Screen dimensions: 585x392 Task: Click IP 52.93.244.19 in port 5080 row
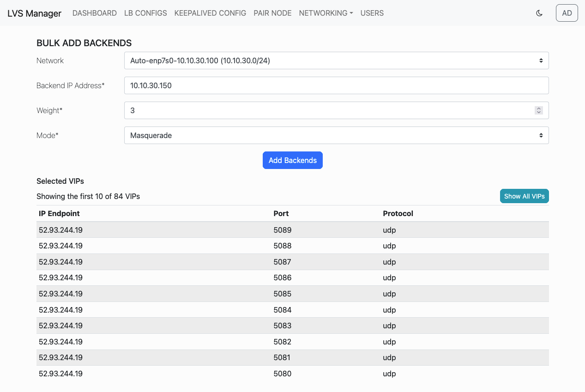tap(60, 374)
